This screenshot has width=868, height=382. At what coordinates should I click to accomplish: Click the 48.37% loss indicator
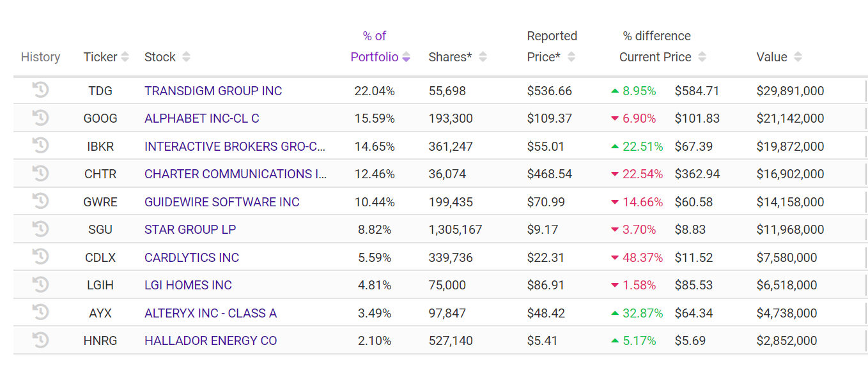[x=637, y=257]
